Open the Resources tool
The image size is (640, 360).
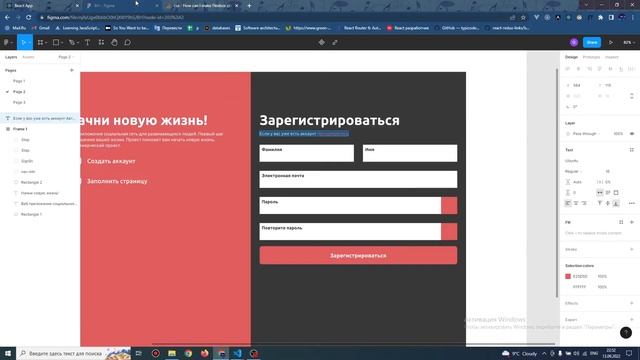(101, 42)
